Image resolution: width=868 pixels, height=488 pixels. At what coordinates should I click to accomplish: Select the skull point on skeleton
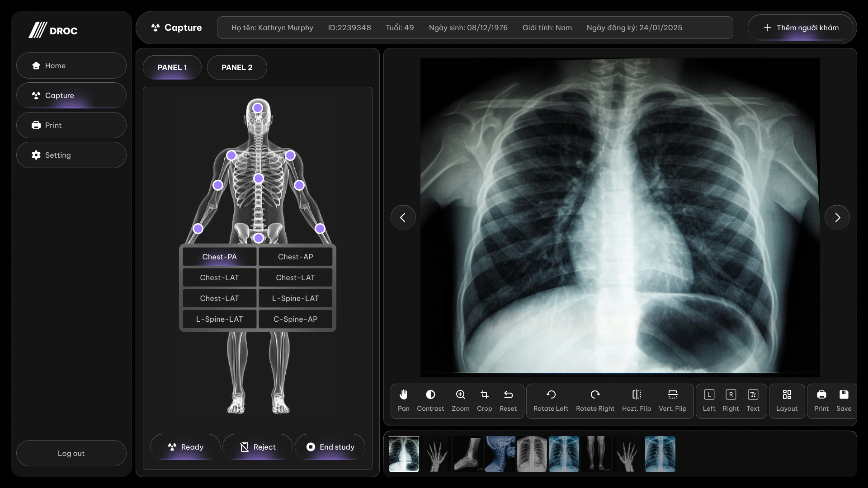coord(258,108)
